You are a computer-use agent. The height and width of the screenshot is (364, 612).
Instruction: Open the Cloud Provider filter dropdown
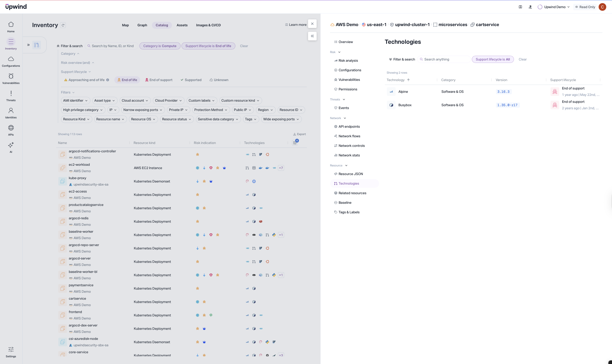(x=168, y=100)
